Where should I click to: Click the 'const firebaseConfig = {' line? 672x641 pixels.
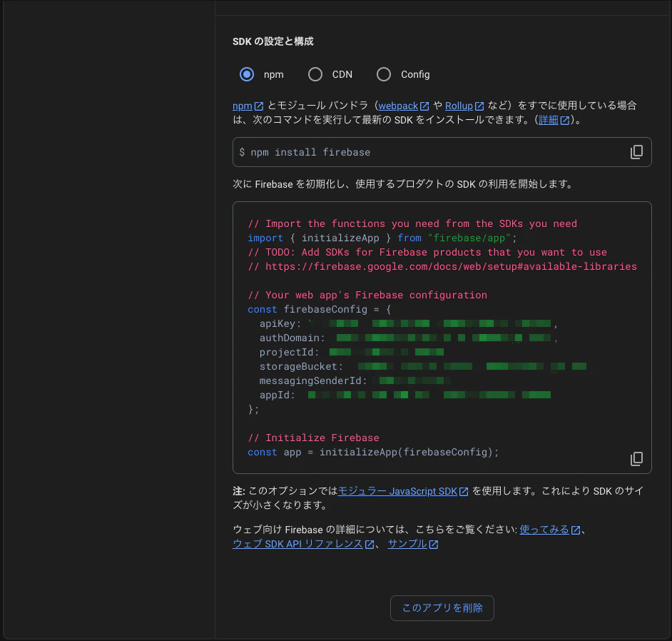tap(320, 310)
